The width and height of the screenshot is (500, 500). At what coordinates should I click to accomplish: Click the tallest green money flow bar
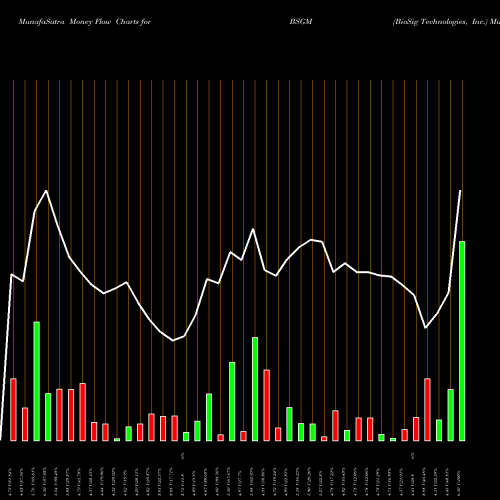[462, 341]
